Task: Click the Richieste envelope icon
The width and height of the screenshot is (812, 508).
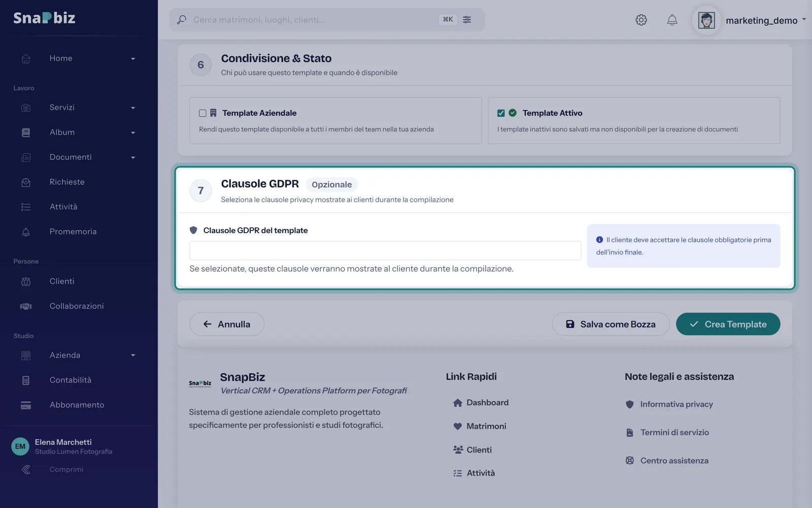Action: 26,182
